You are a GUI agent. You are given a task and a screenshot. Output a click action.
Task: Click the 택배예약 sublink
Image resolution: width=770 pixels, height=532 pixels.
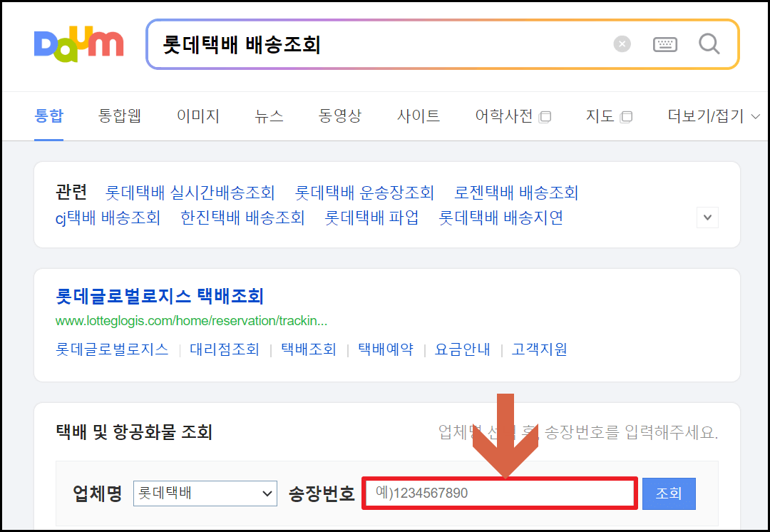click(x=386, y=349)
